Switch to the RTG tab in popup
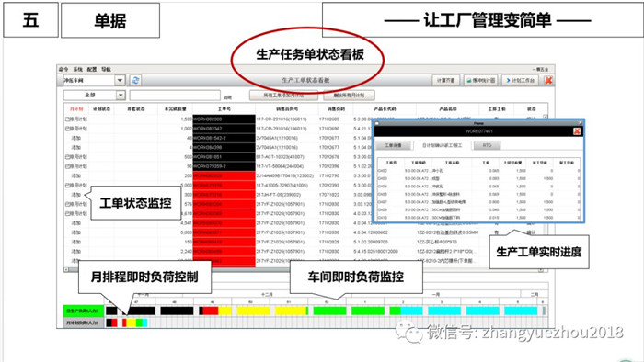The width and height of the screenshot is (644, 362). [487, 145]
